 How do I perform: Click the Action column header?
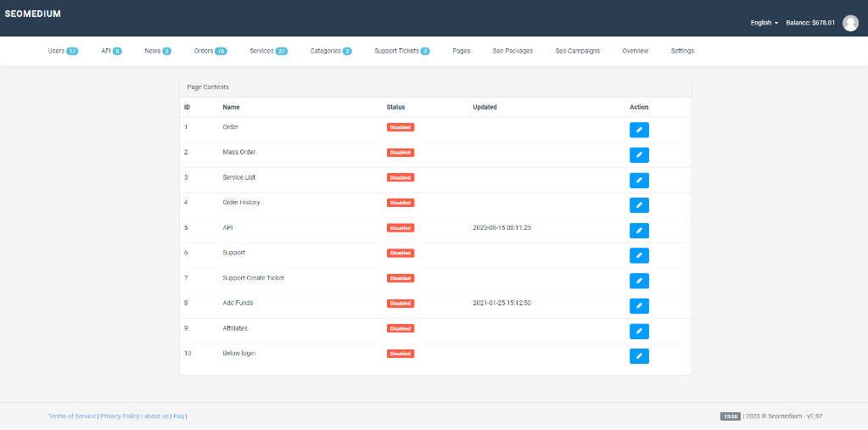pos(639,107)
